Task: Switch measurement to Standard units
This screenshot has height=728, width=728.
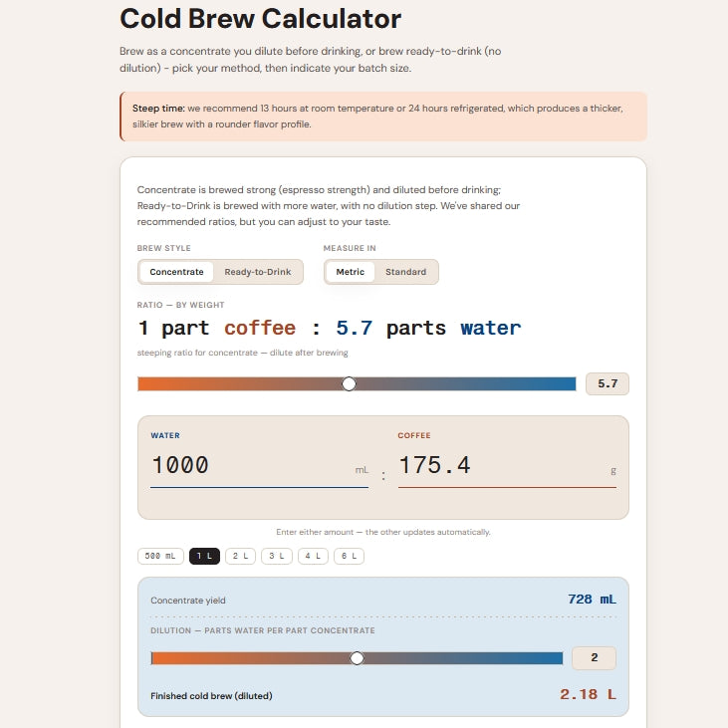Action: point(405,272)
